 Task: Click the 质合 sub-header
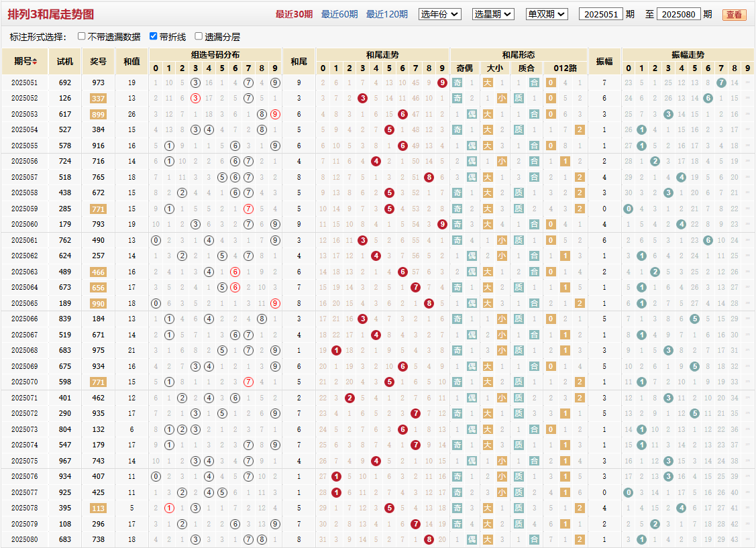(x=526, y=68)
